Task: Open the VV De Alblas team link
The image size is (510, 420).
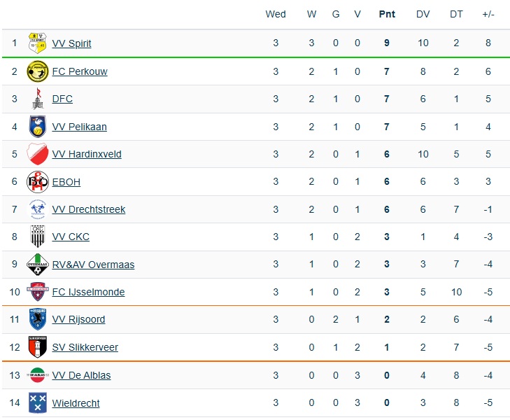Action: [81, 375]
